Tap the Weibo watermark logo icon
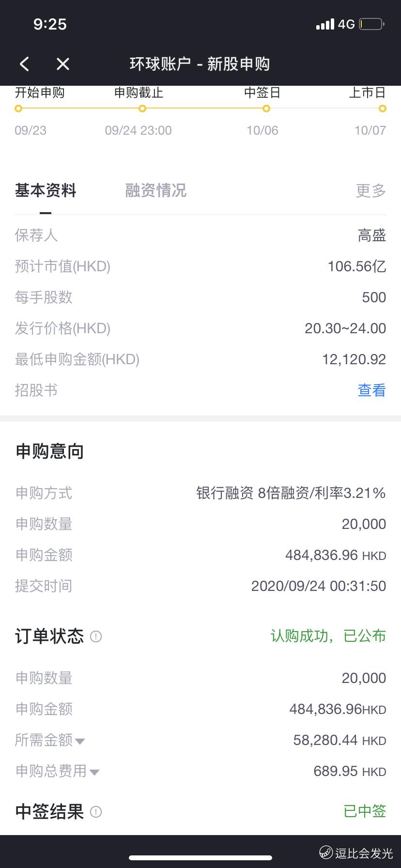This screenshot has width=401, height=868. coord(325,852)
